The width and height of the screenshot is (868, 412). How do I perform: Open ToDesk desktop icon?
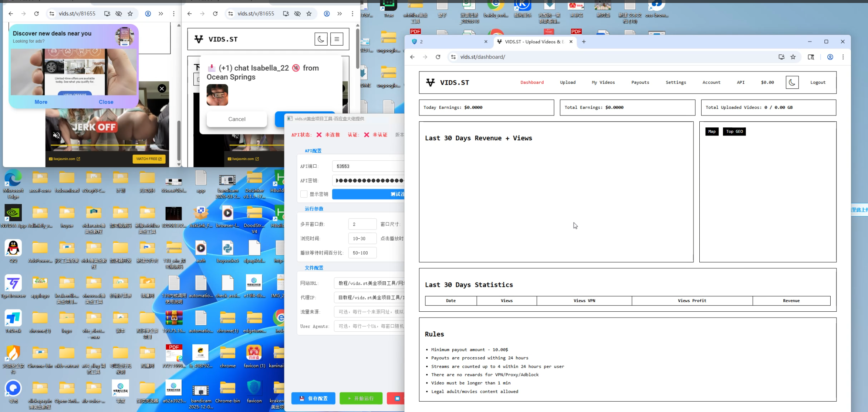coord(13,322)
